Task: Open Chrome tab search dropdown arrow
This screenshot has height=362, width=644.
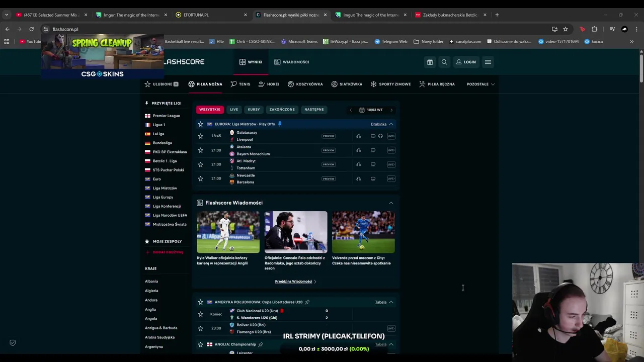Action: pyautogui.click(x=7, y=15)
